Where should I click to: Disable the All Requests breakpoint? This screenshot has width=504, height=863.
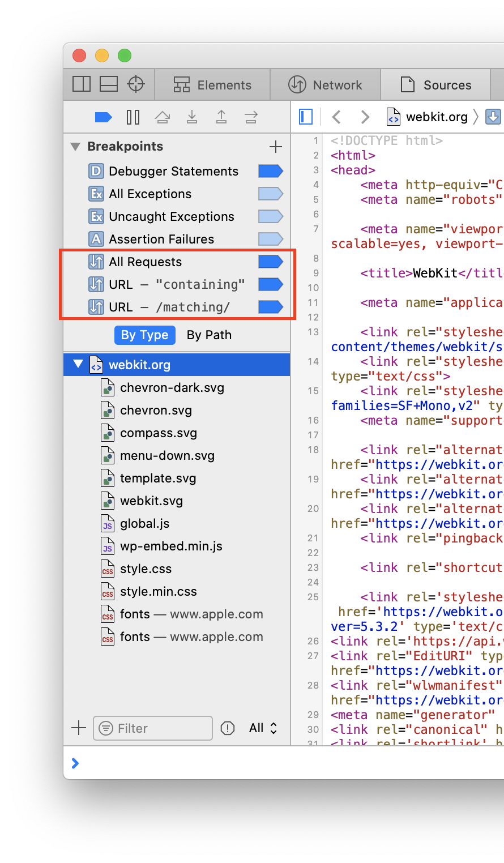(x=270, y=262)
